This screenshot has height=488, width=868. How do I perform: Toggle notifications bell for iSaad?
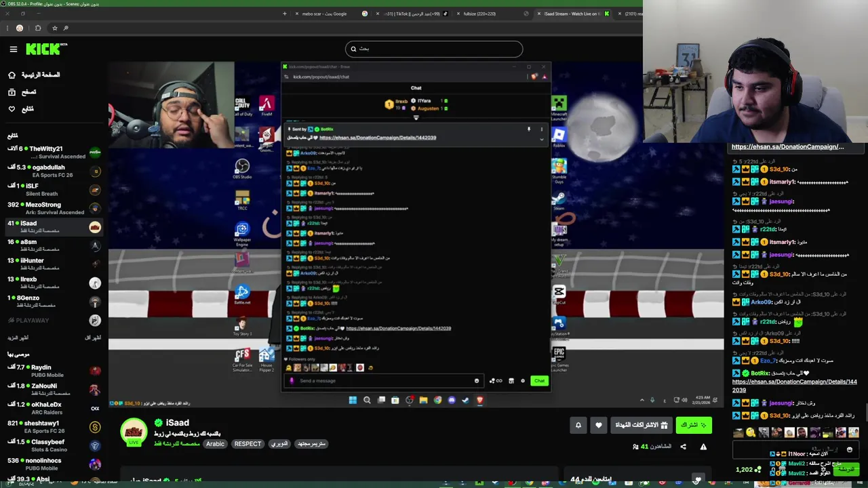[x=578, y=425]
